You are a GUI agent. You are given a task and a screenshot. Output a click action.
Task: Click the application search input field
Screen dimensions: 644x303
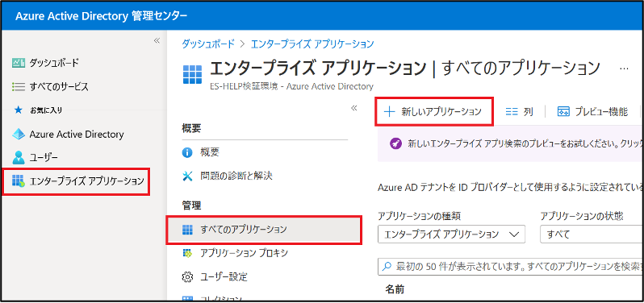511,267
